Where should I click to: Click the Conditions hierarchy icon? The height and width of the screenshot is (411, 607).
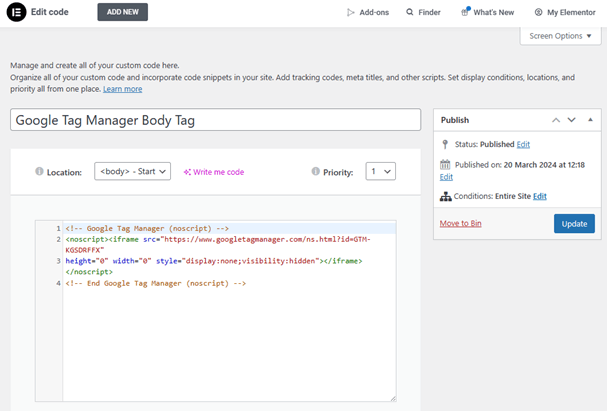pyautogui.click(x=446, y=196)
